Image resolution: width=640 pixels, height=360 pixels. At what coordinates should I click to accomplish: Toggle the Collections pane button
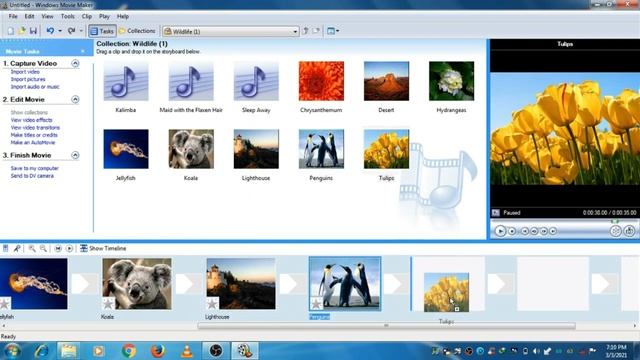tap(137, 31)
